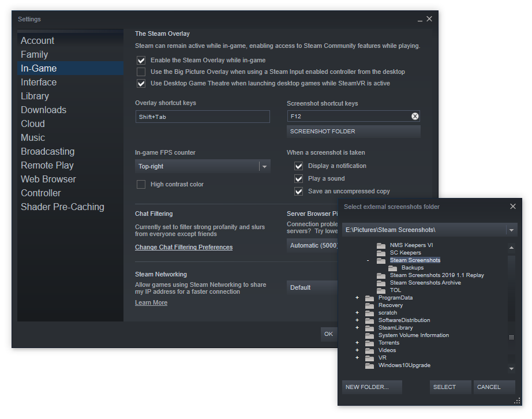Open the Automatic (5000) server browser dropdown
This screenshot has width=532, height=419.
[312, 245]
